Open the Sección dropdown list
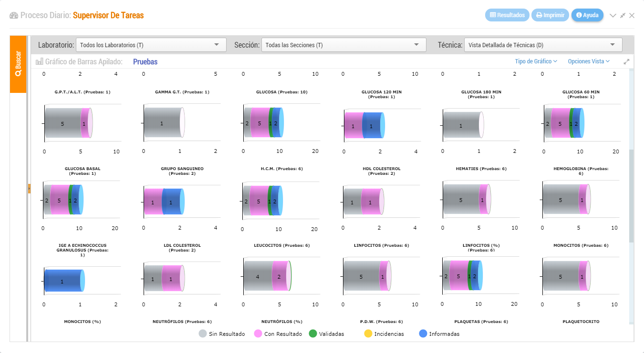644x353 pixels. (x=343, y=45)
